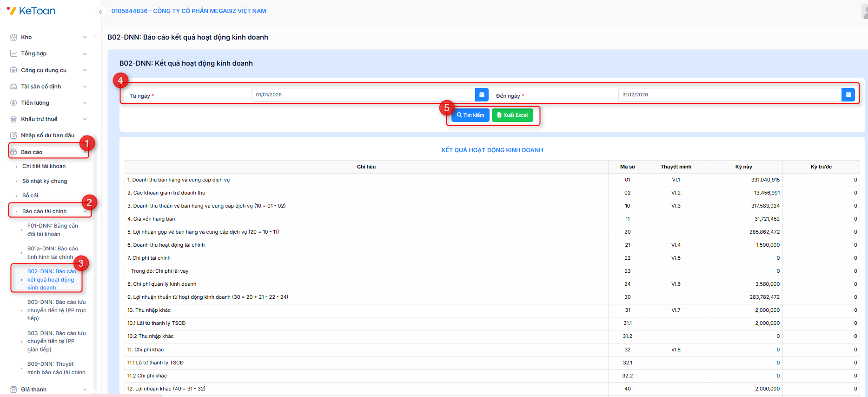This screenshot has width=868, height=397.
Task: Click the Tài sản cố định icon
Action: tap(13, 87)
